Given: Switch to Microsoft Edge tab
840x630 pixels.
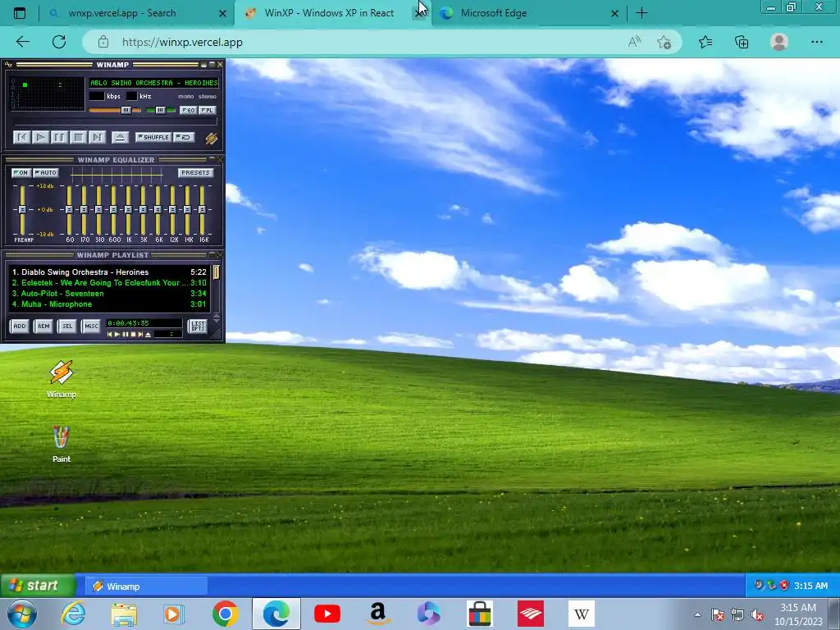Looking at the screenshot, I should (x=529, y=13).
